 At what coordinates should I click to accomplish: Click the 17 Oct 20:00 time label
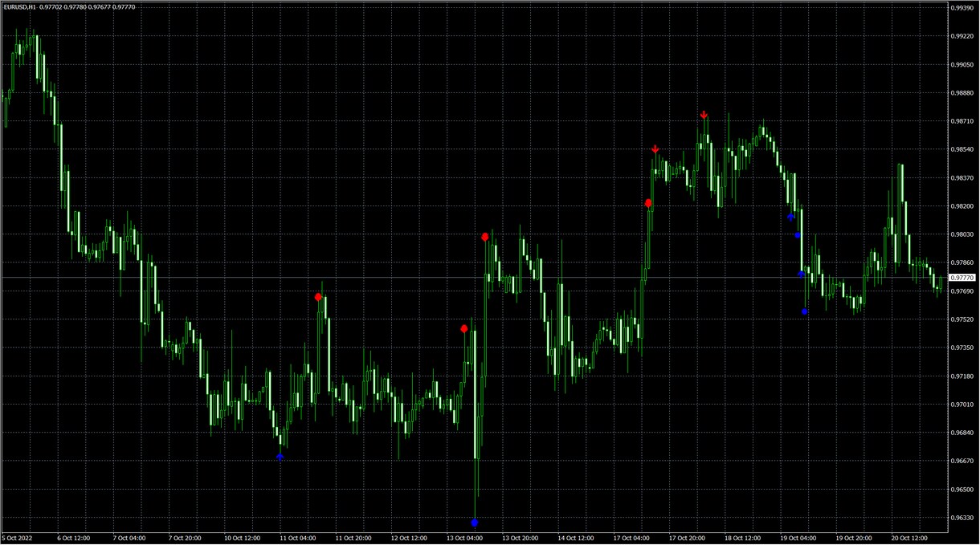(x=688, y=539)
